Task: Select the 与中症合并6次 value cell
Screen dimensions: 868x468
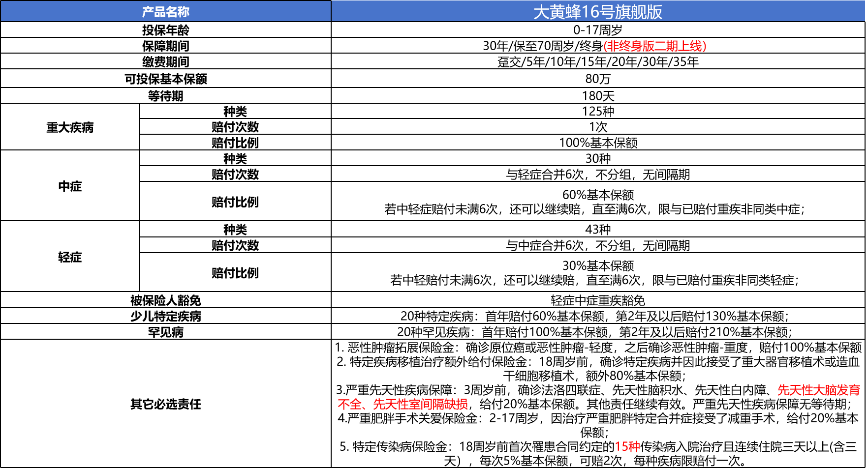Action: pos(598,245)
